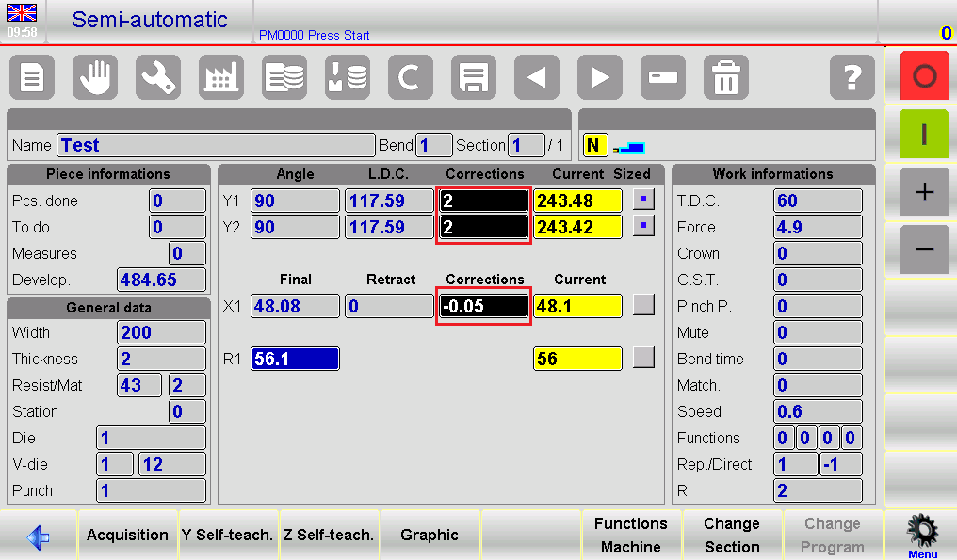Viewport: 957px width, 560px height.
Task: Open the Acquisition function
Action: 127,535
